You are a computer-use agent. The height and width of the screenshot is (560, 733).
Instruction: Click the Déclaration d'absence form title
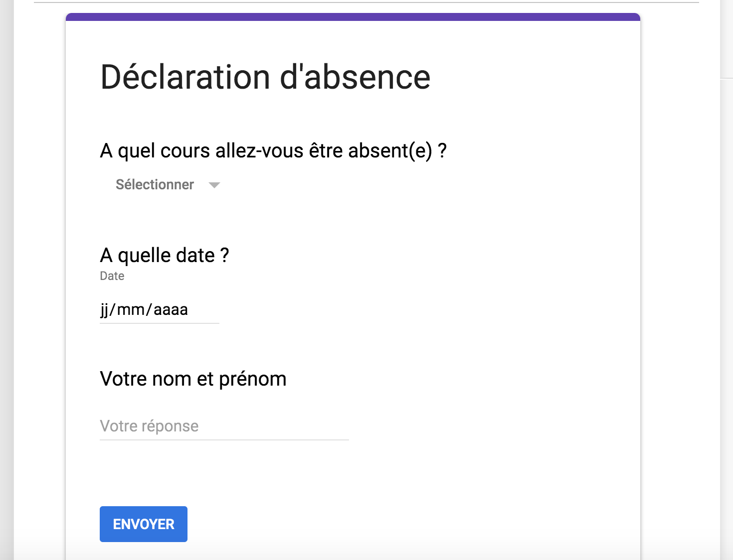(265, 77)
